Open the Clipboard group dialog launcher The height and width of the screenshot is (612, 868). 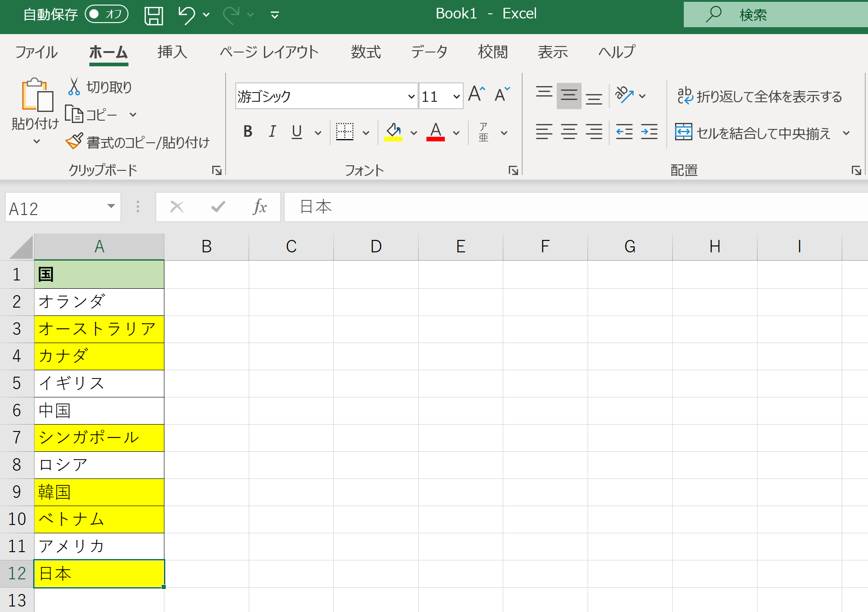point(216,171)
